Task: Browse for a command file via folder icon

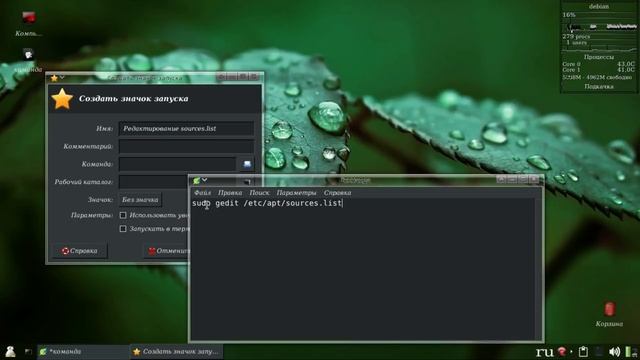Action: (x=247, y=164)
